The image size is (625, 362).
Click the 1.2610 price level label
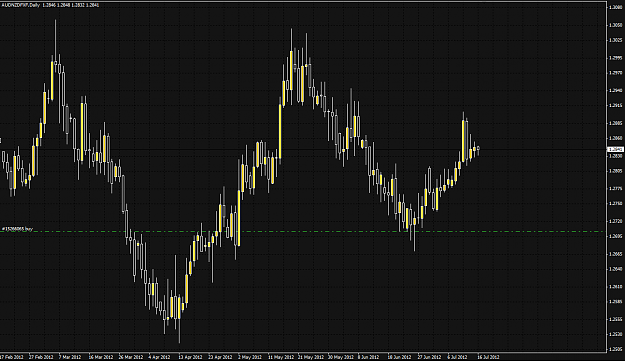coord(616,286)
